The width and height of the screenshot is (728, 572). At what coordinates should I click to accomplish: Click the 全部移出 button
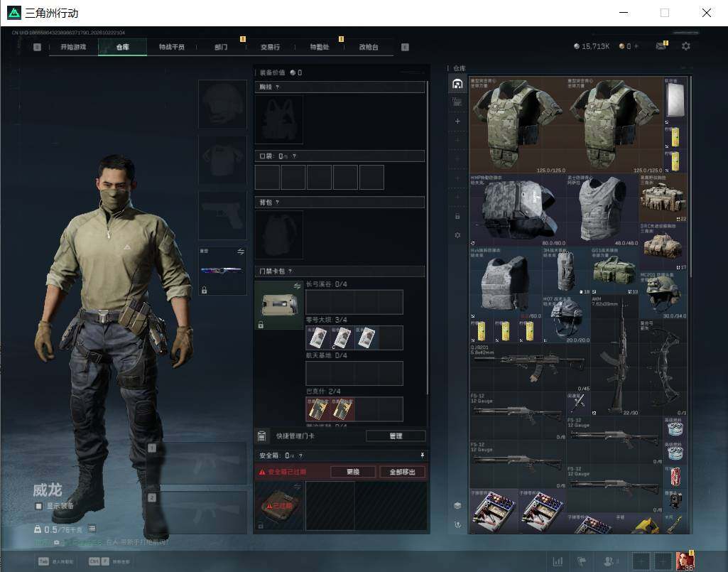[402, 472]
